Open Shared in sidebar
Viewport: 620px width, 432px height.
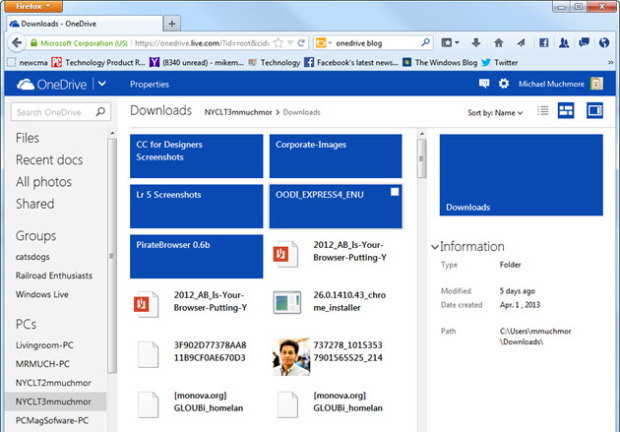point(35,204)
